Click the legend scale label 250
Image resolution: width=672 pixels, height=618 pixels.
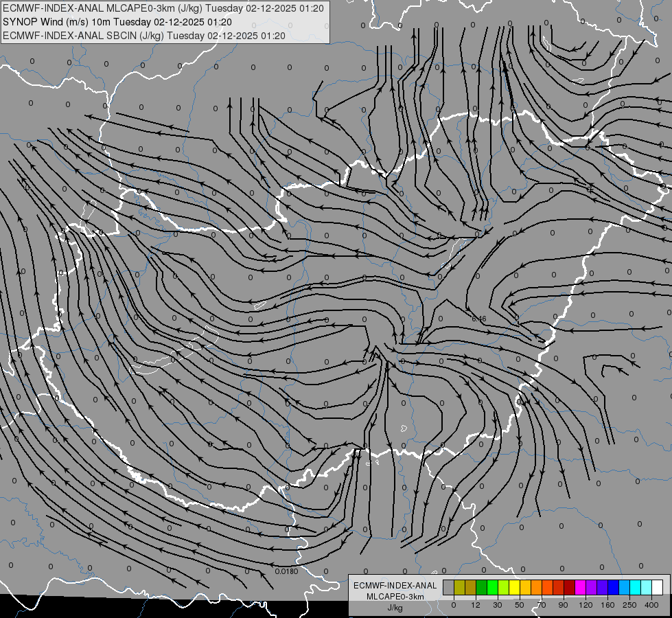[x=629, y=605]
